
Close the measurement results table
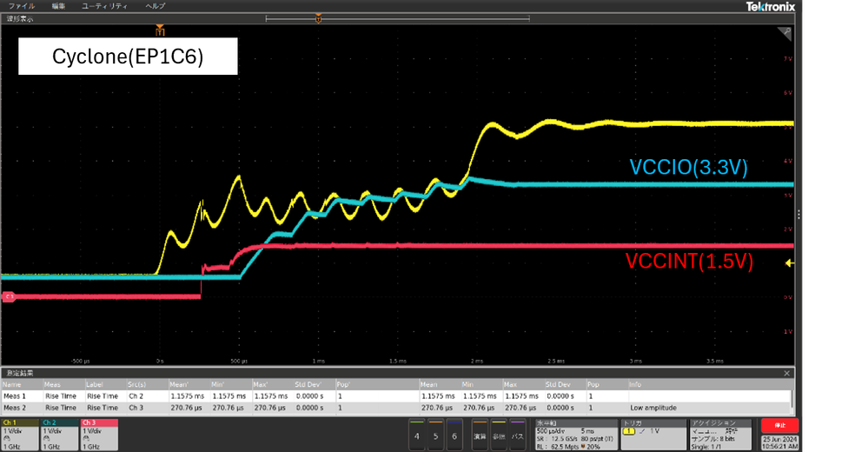(x=786, y=374)
